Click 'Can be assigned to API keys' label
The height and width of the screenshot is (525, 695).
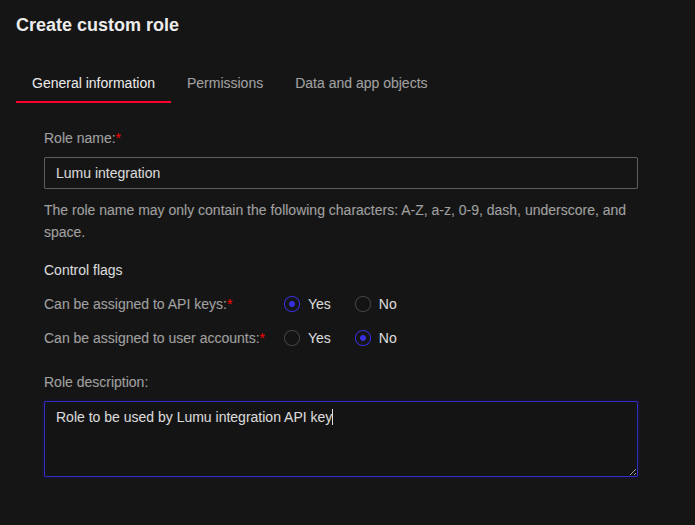coord(135,304)
